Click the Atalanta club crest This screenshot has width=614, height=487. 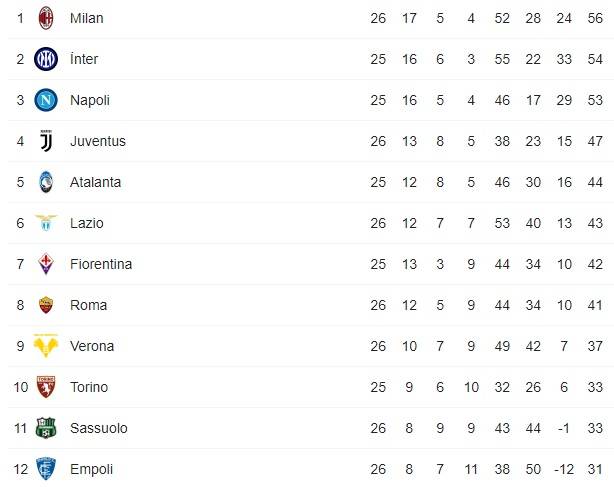46,182
